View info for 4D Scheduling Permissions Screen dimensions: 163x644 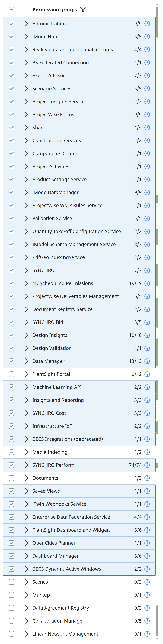pyautogui.click(x=147, y=283)
